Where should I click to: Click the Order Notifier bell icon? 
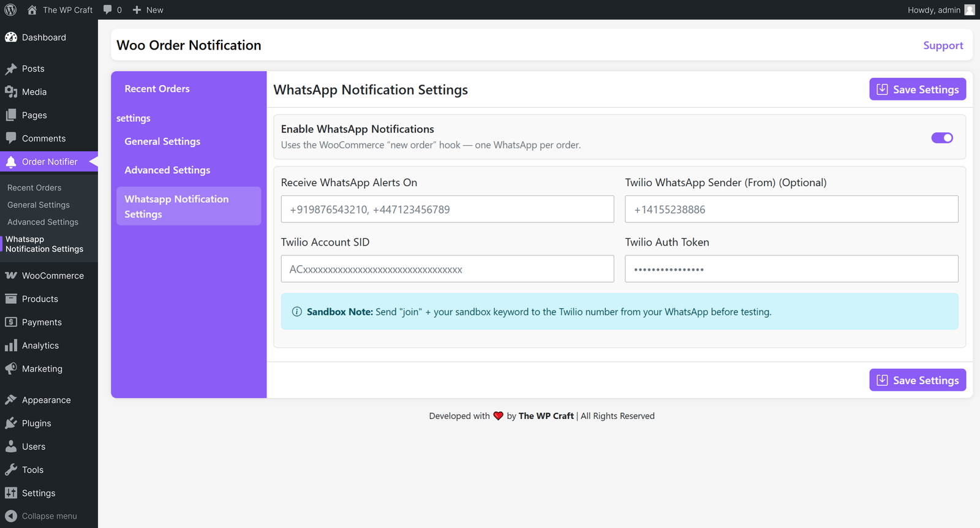11,162
